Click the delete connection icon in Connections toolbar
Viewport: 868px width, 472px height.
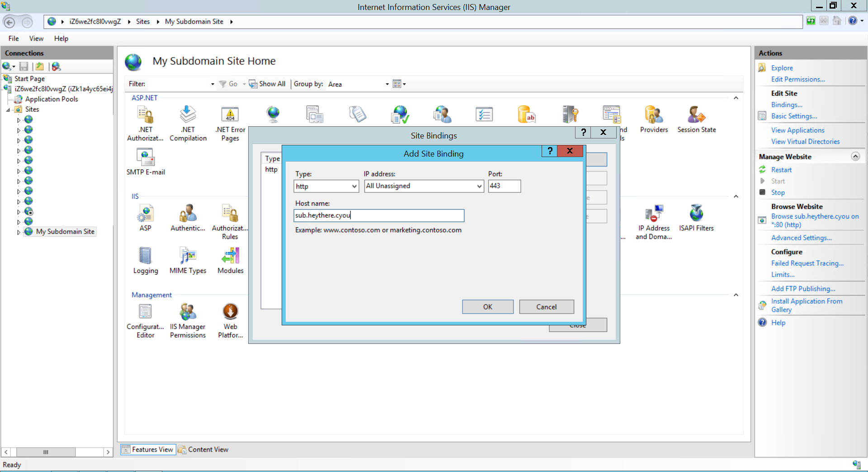coord(56,67)
